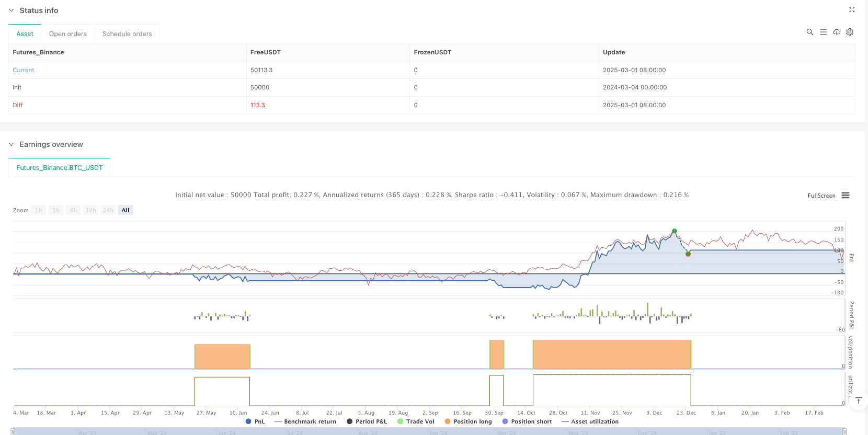Click the Current link in asset table

pyautogui.click(x=24, y=70)
